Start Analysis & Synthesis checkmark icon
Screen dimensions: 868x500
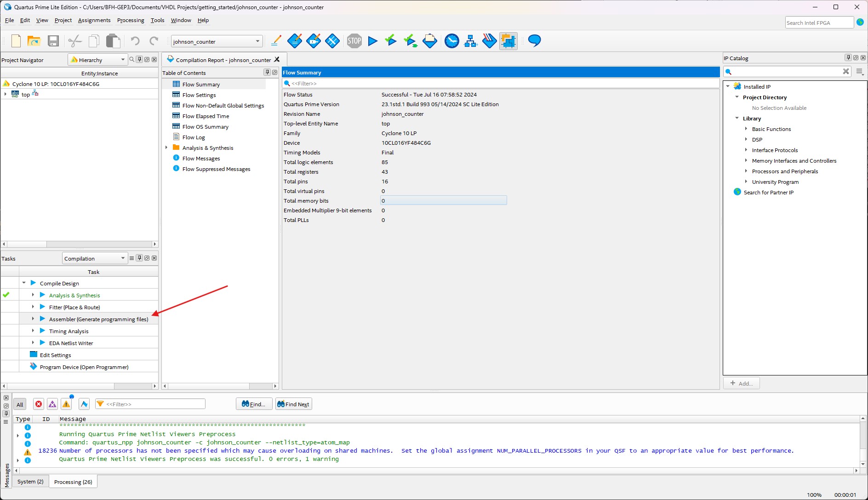[391, 41]
